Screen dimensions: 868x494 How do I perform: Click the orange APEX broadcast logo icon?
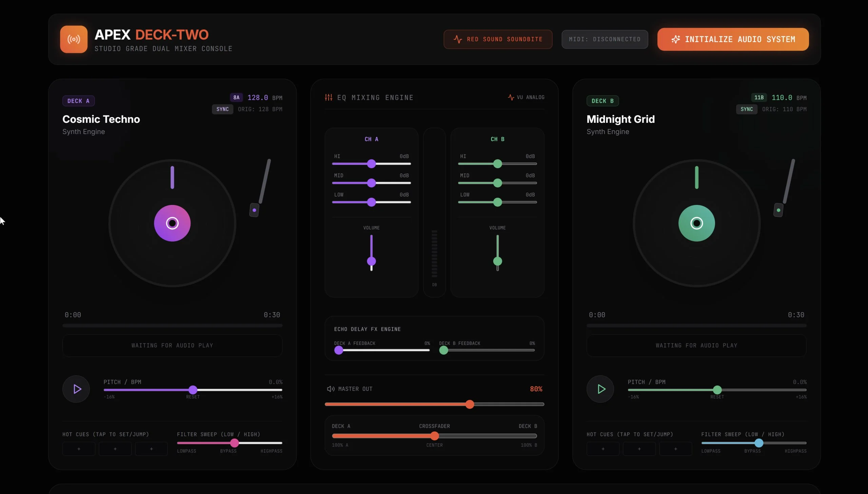(x=74, y=39)
